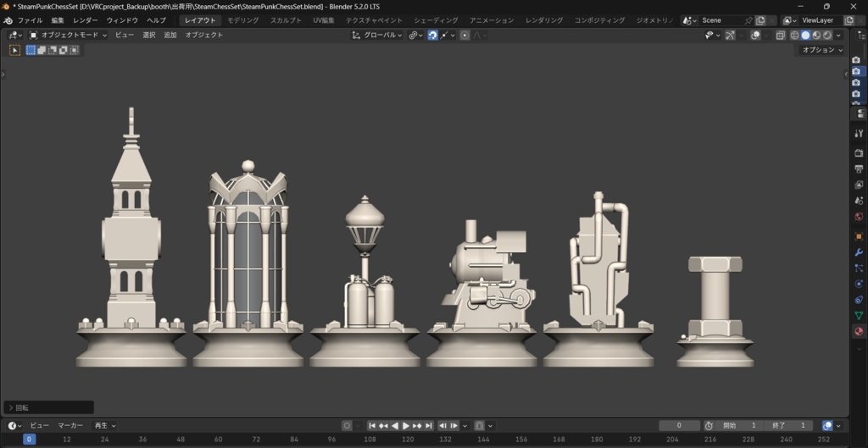Click the current frame field showing 0

click(x=679, y=426)
